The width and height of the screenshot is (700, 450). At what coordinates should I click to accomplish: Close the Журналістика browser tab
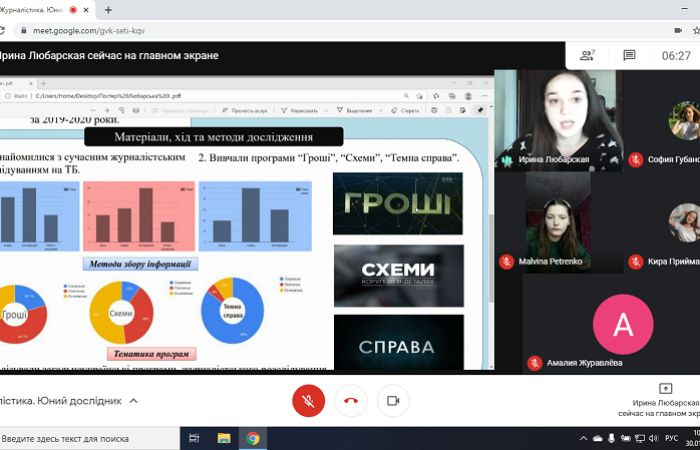pos(88,10)
